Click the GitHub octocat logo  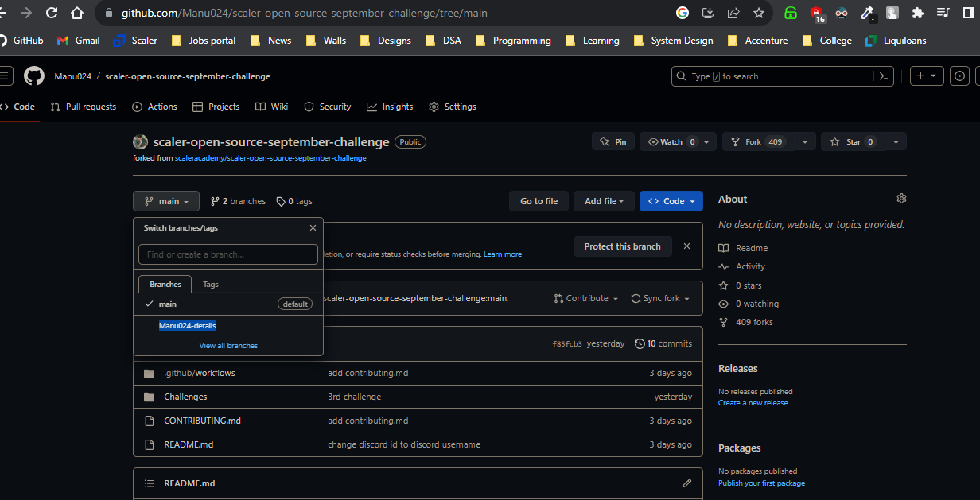[x=33, y=76]
